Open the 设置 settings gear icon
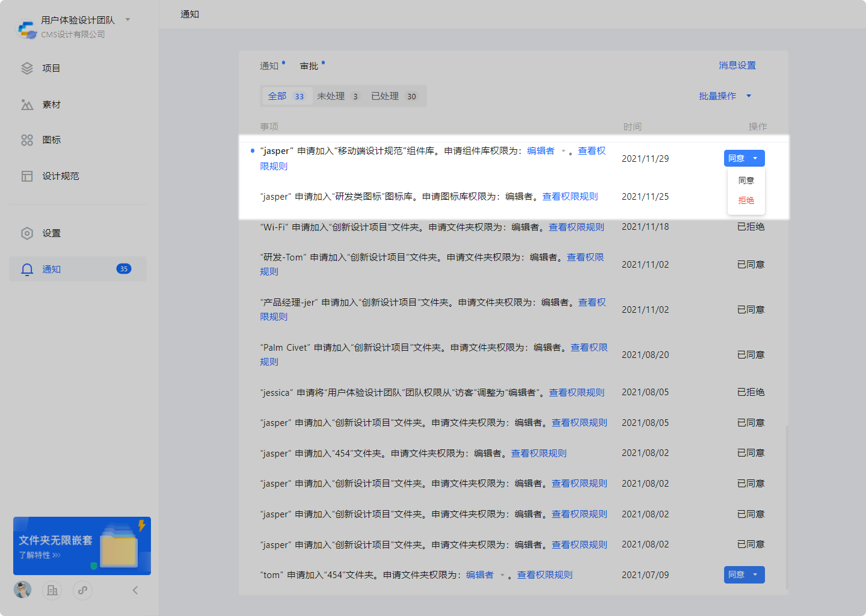This screenshot has width=866, height=616. pyautogui.click(x=27, y=233)
